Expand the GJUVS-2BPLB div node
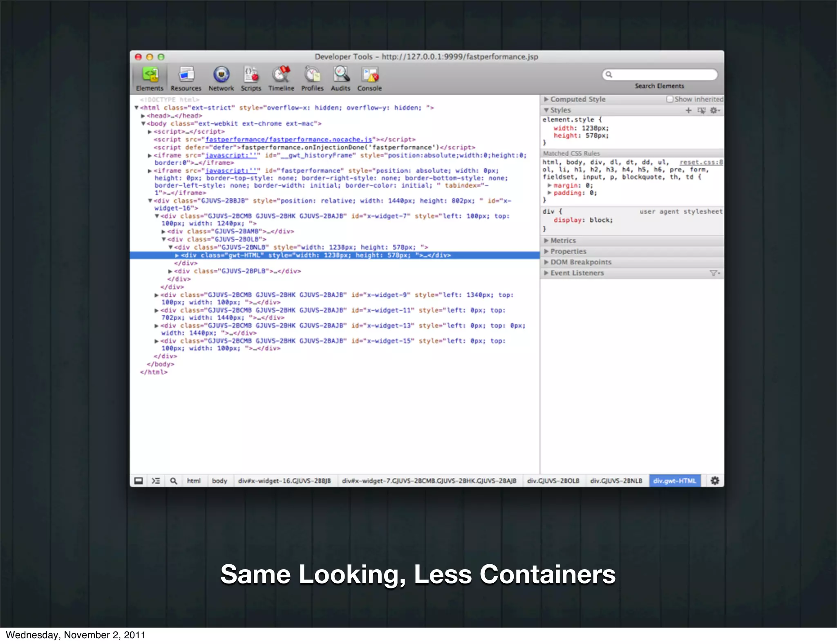The image size is (837, 644). [170, 271]
